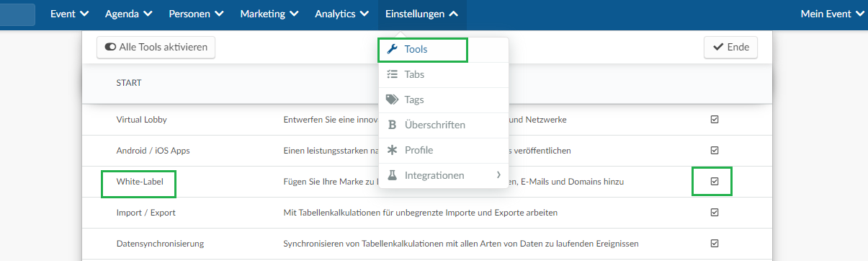Click the Import / Export description text

(x=420, y=213)
